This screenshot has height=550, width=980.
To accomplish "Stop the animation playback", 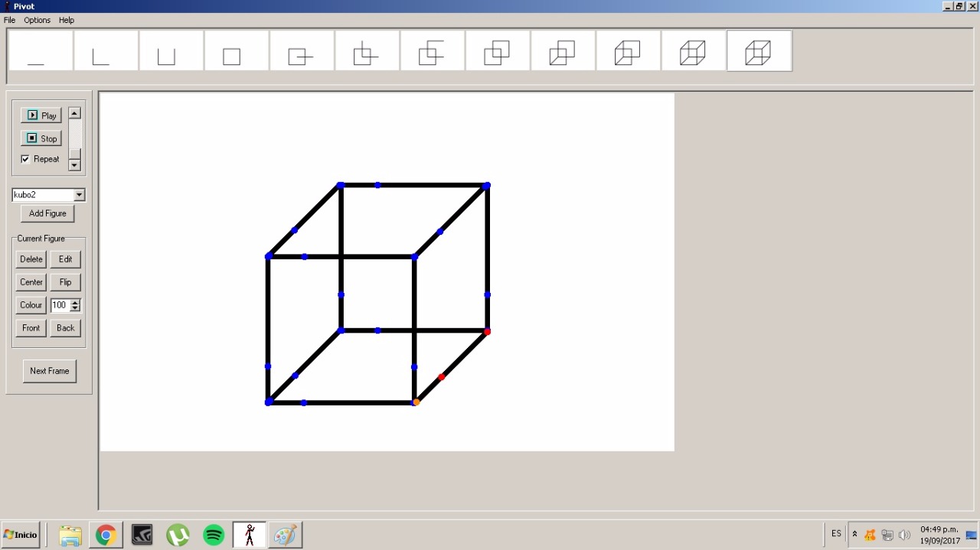I will (x=41, y=138).
